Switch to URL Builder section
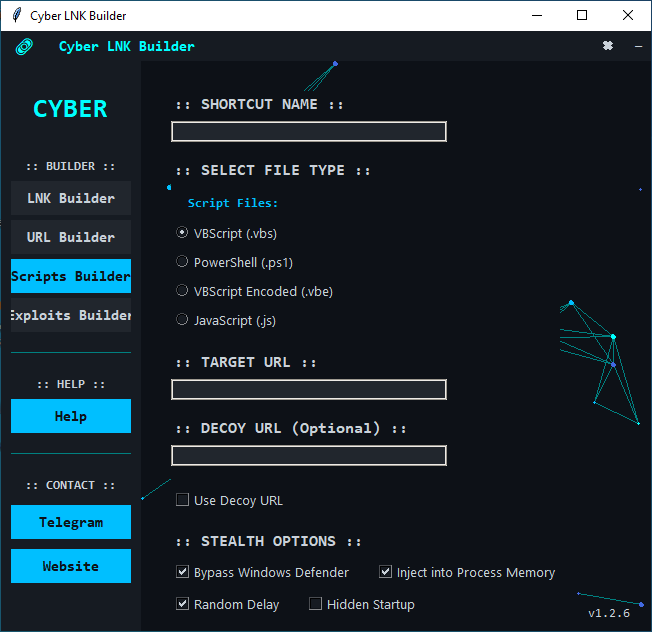The height and width of the screenshot is (632, 652). coord(71,237)
